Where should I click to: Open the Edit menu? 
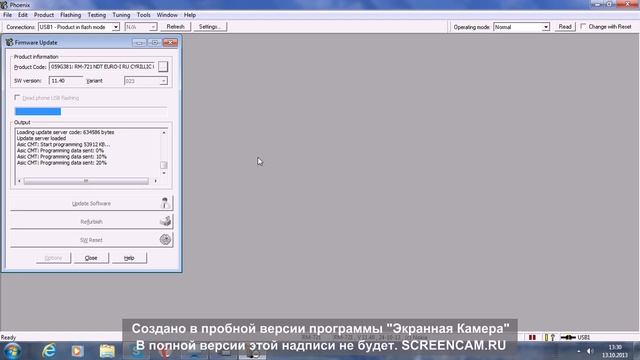[x=23, y=15]
